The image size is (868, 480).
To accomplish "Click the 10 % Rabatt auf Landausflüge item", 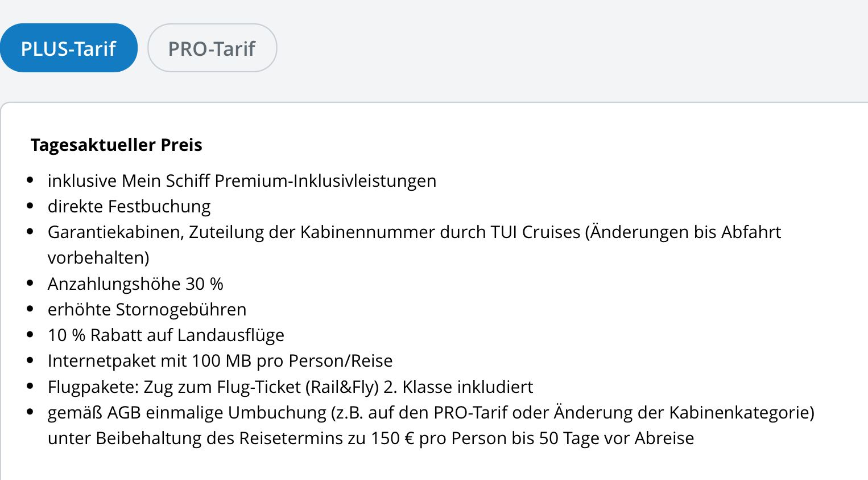I will point(166,335).
